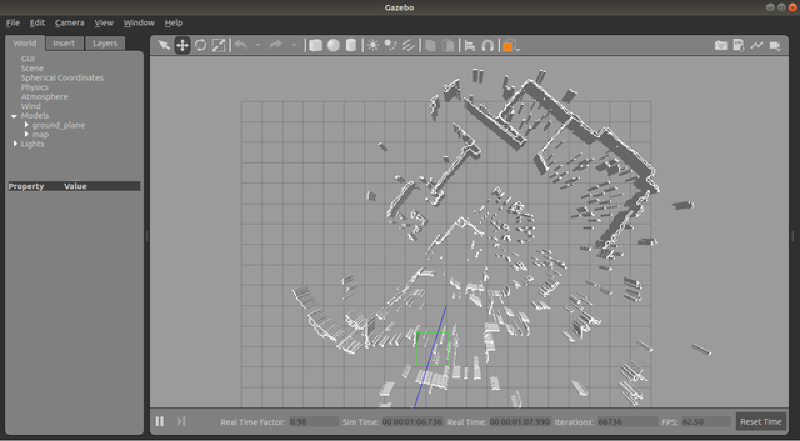
Task: Expand the Lights tree node
Action: point(15,143)
